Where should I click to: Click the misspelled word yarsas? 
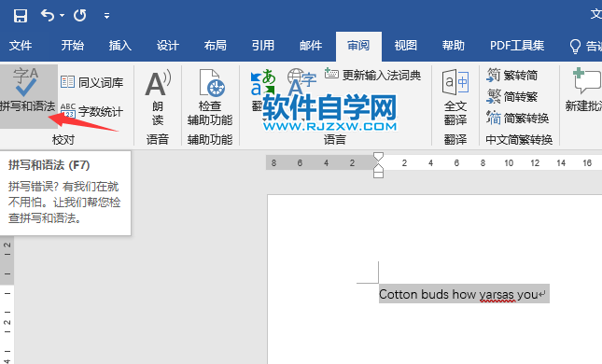(x=497, y=295)
